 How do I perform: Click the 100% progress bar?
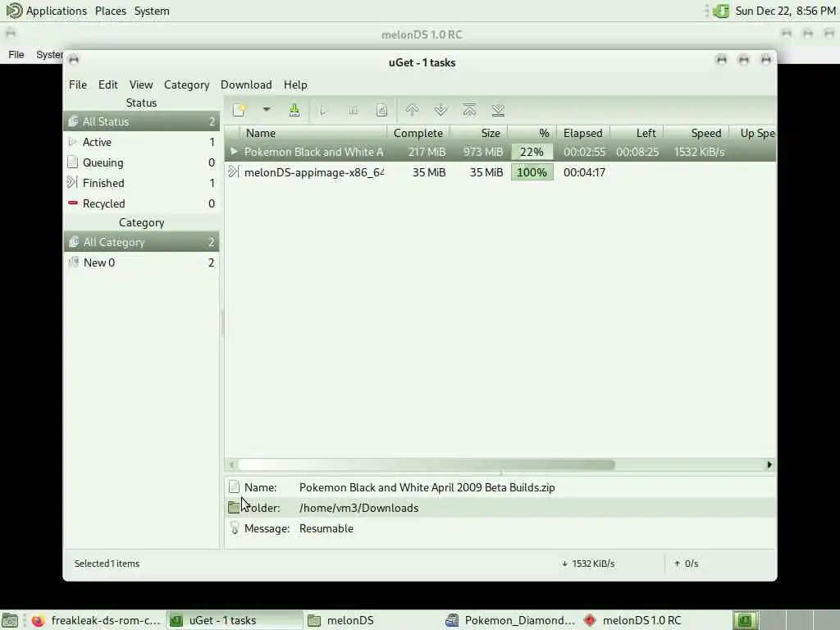[x=532, y=172]
